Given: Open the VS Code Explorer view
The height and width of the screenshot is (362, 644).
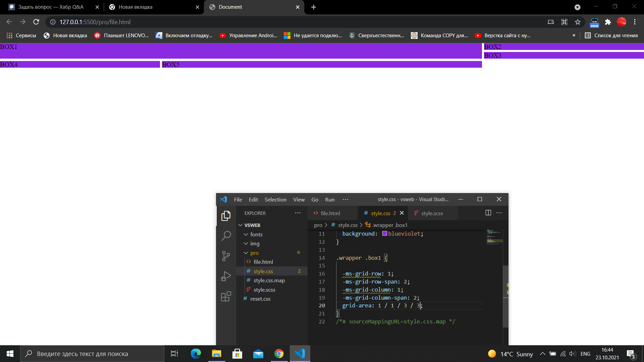Looking at the screenshot, I should [x=226, y=216].
